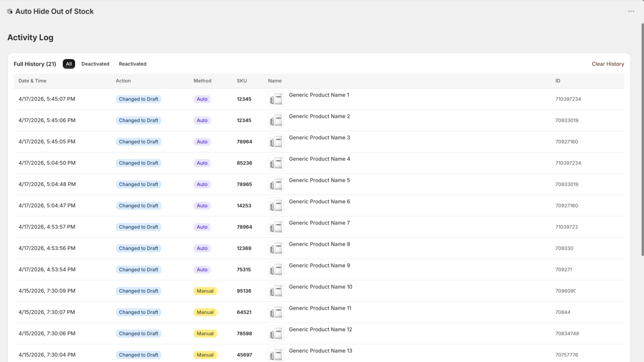Click the Clear History link
The height and width of the screenshot is (362, 644).
608,64
